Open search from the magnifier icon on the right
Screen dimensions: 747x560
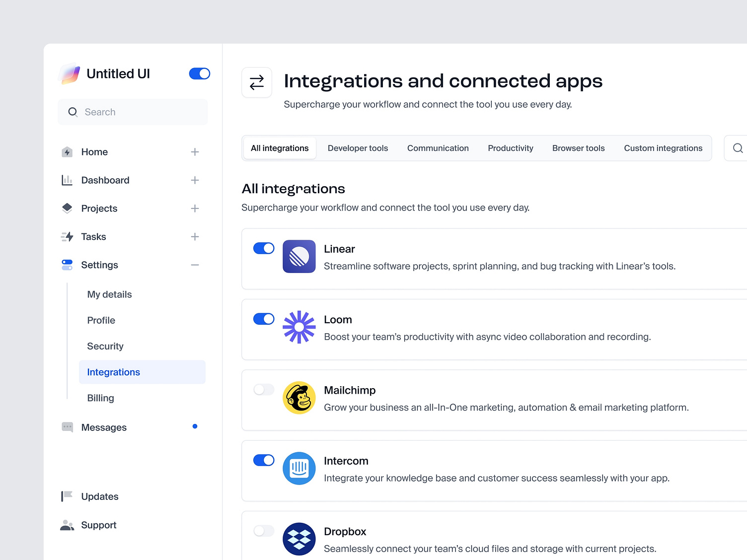pyautogui.click(x=738, y=148)
